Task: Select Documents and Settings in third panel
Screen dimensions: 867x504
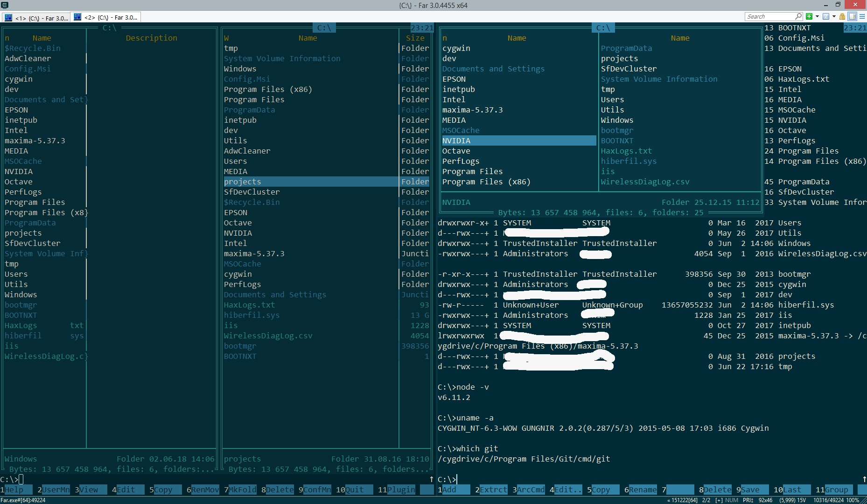Action: pyautogui.click(x=493, y=69)
